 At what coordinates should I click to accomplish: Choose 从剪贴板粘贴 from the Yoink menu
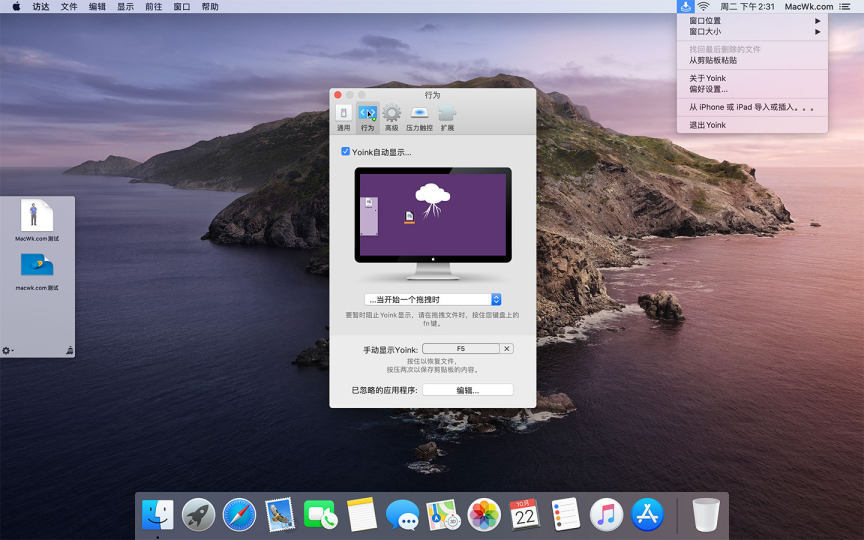point(713,60)
